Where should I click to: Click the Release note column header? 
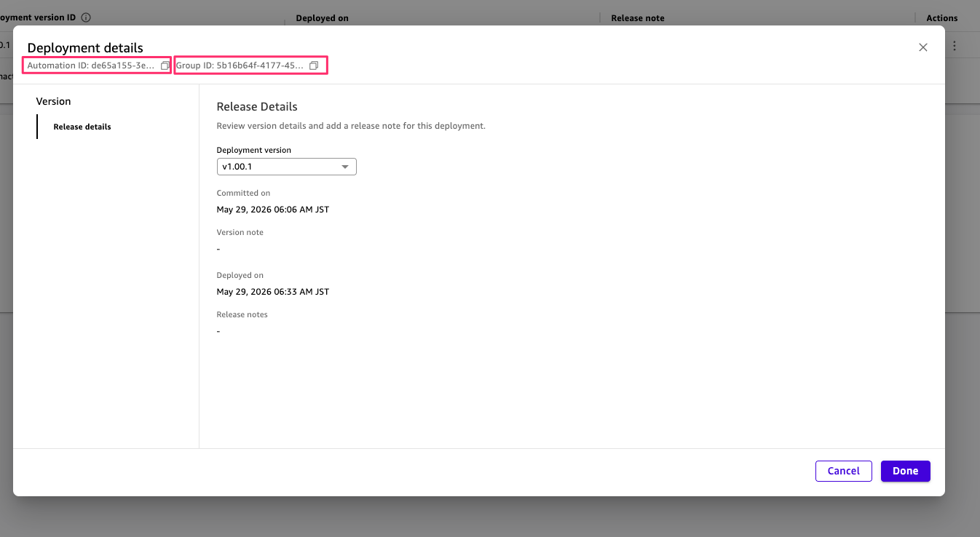click(638, 18)
